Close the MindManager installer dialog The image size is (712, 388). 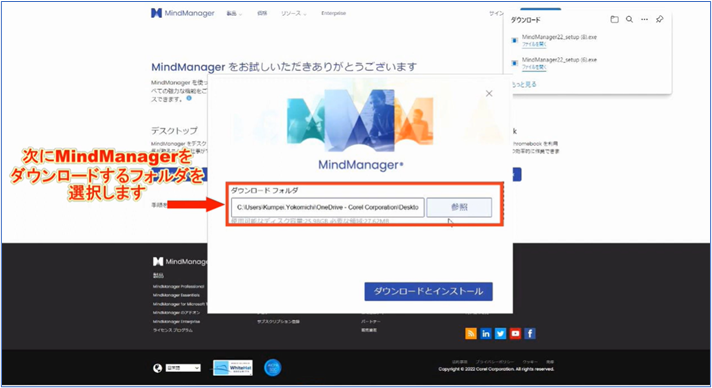(489, 93)
